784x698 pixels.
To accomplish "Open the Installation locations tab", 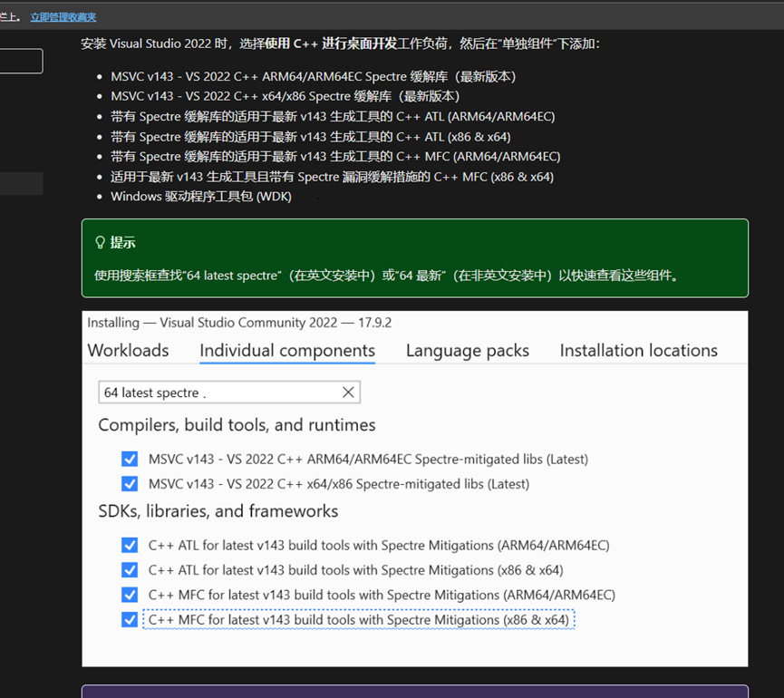I will [638, 351].
